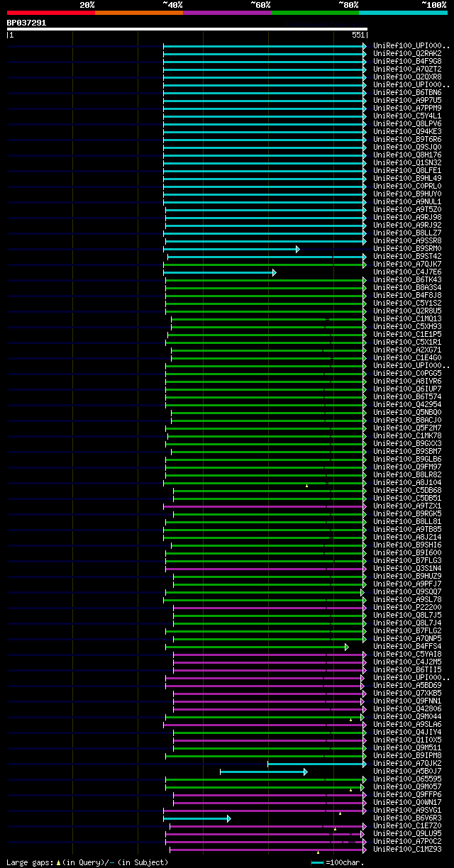Click the UniRef100_P22200 label
This screenshot has width=454, height=868.
tap(407, 607)
